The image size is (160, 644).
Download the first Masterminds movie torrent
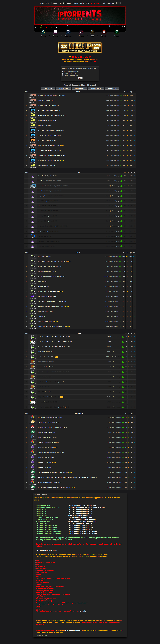point(121,95)
